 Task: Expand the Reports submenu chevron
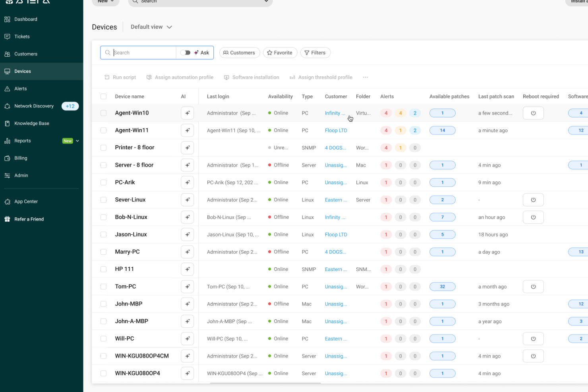(78, 141)
